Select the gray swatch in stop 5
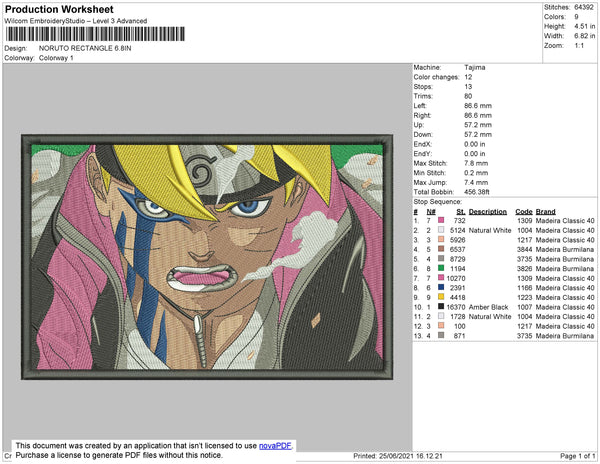The width and height of the screenshot is (600, 464). click(441, 259)
